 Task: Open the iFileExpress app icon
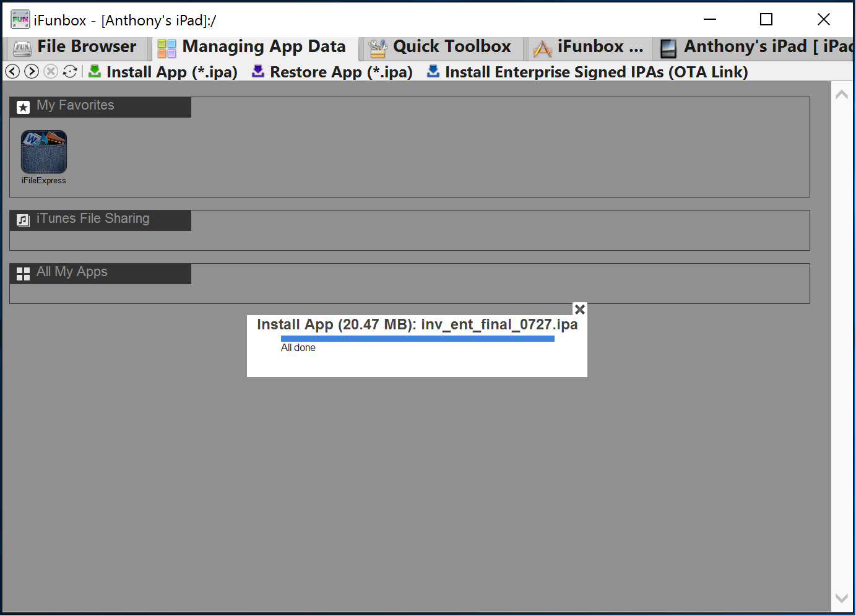(44, 152)
